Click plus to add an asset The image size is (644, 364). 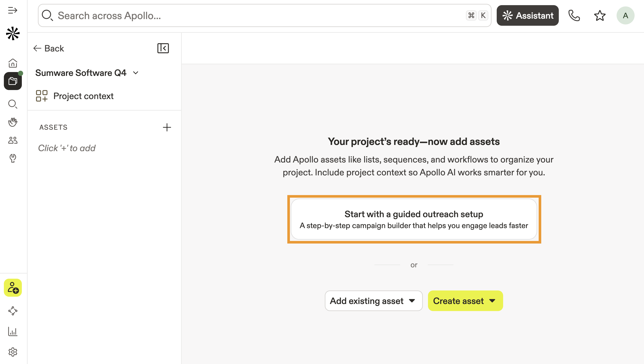click(x=167, y=127)
